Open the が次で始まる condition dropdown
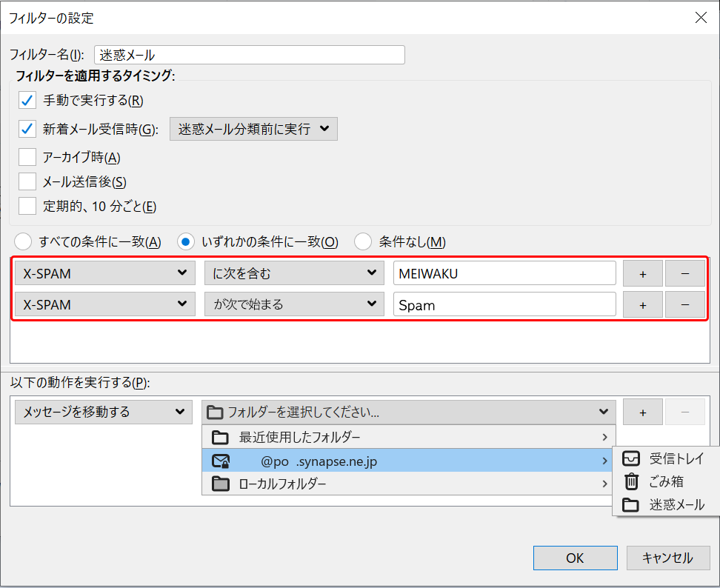Image resolution: width=720 pixels, height=588 pixels. 294,304
